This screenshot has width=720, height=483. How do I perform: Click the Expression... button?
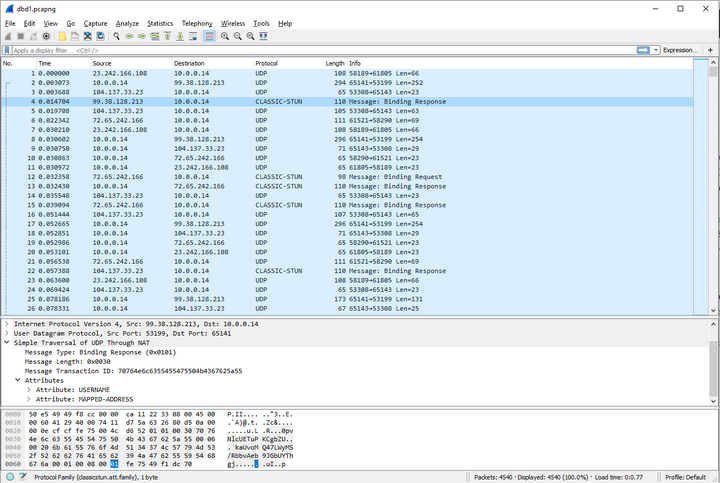click(681, 49)
